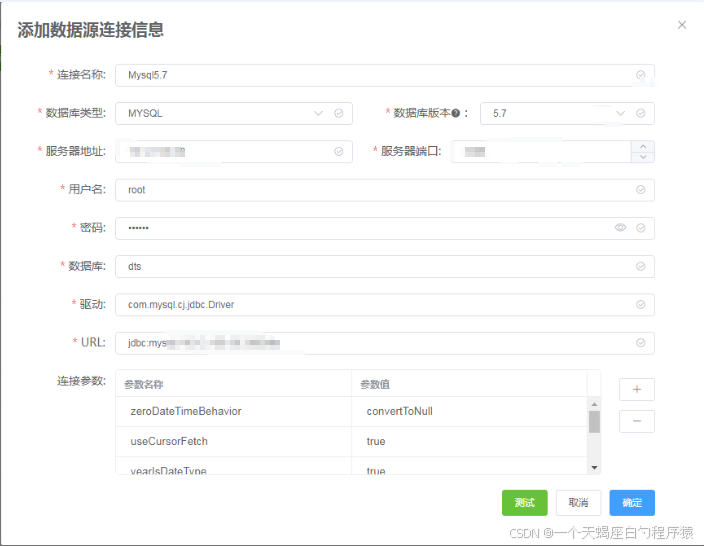Image resolution: width=704 pixels, height=546 pixels.
Task: Increase 服务器端口 with up arrow
Action: pos(643,146)
